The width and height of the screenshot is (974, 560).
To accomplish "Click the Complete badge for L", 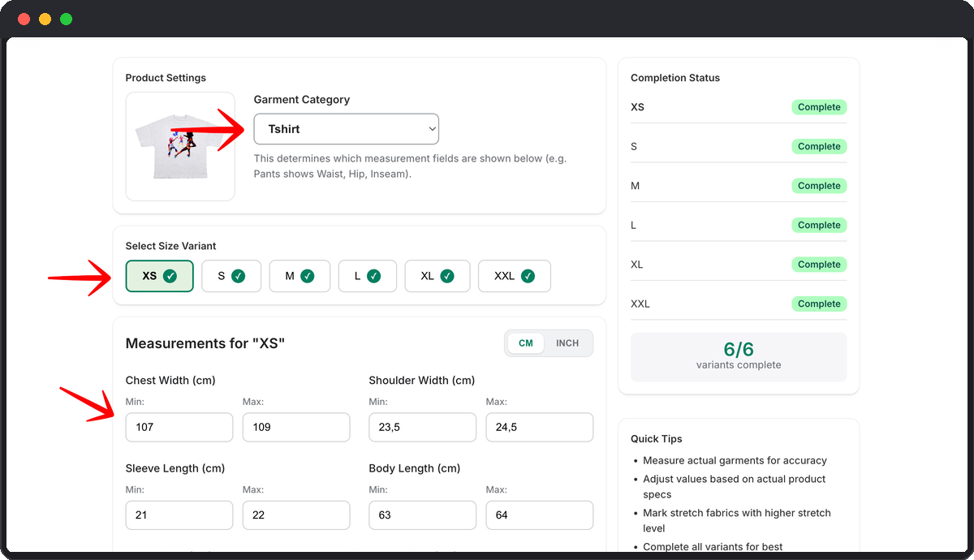I will point(819,225).
